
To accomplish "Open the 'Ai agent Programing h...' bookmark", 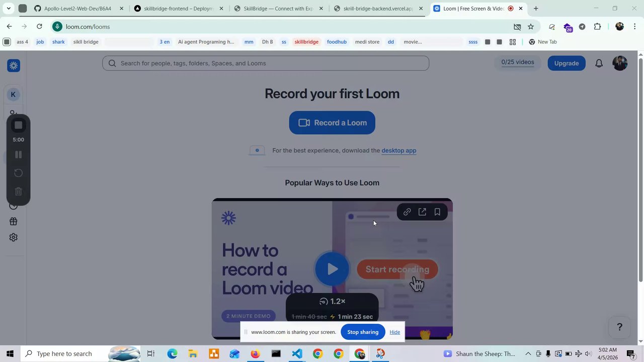I will (206, 42).
